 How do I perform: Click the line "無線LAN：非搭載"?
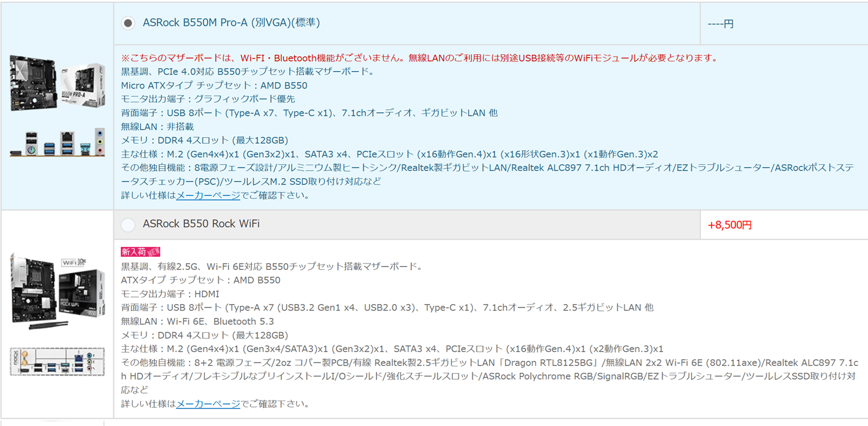click(x=157, y=127)
